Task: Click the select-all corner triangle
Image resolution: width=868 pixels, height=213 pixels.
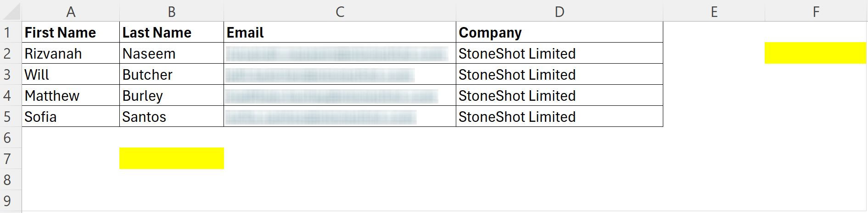Action: pos(11,11)
